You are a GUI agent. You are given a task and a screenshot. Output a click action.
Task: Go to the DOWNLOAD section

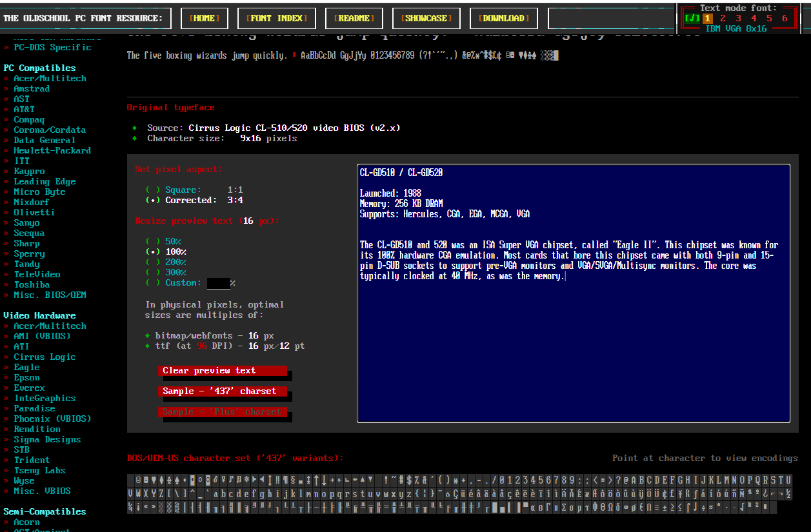click(505, 18)
